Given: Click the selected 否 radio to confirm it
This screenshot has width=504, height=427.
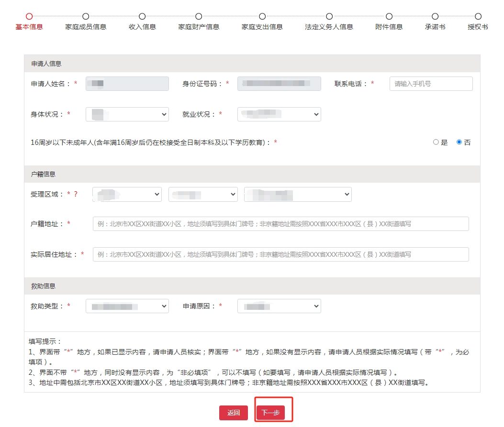Looking at the screenshot, I should tap(459, 142).
